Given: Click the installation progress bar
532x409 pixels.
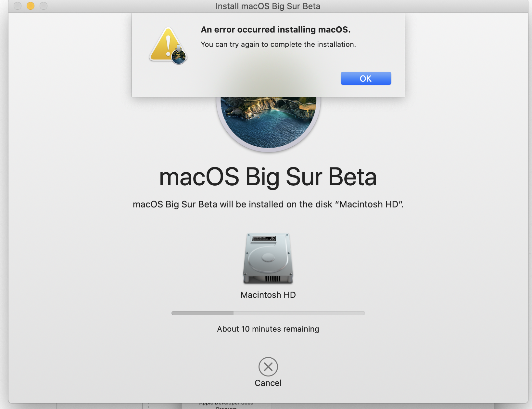Looking at the screenshot, I should pos(268,313).
